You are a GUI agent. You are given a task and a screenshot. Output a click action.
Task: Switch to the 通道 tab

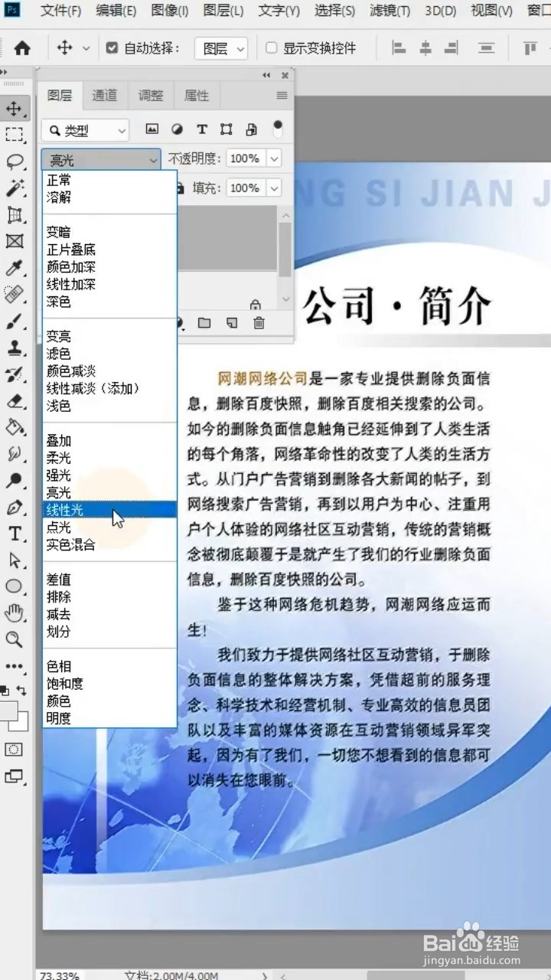[x=105, y=96]
